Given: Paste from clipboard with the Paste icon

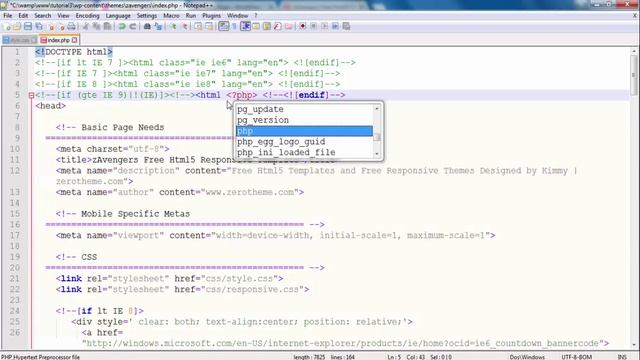Looking at the screenshot, I should pos(107,27).
